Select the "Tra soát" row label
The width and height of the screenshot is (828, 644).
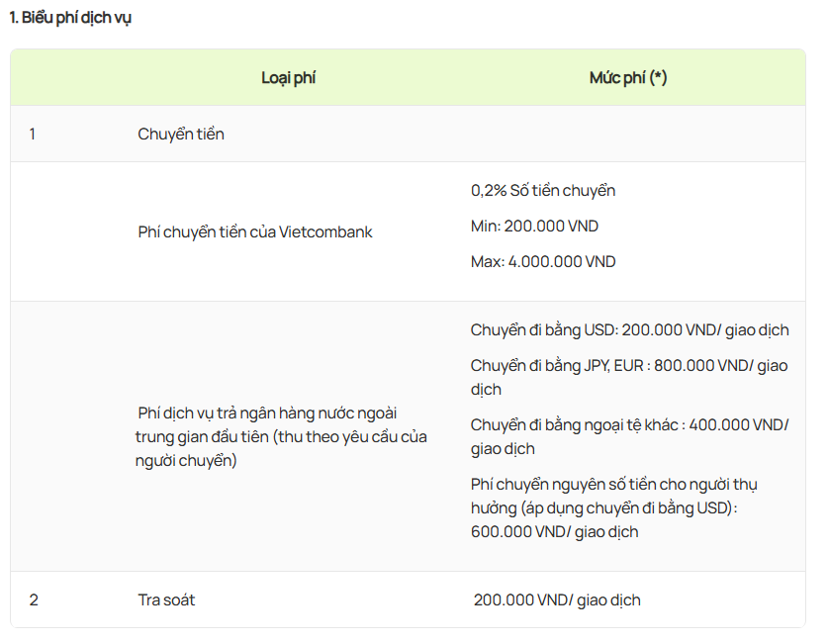(166, 599)
